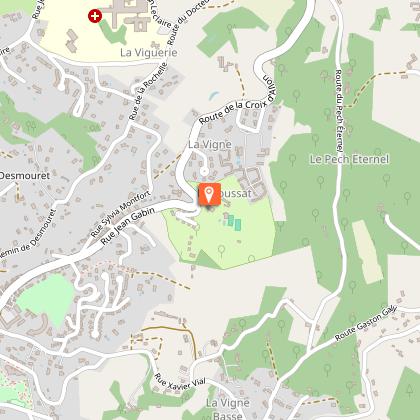Click the Desmouret locality label
Screen dimensions: 420x420
click(x=24, y=176)
